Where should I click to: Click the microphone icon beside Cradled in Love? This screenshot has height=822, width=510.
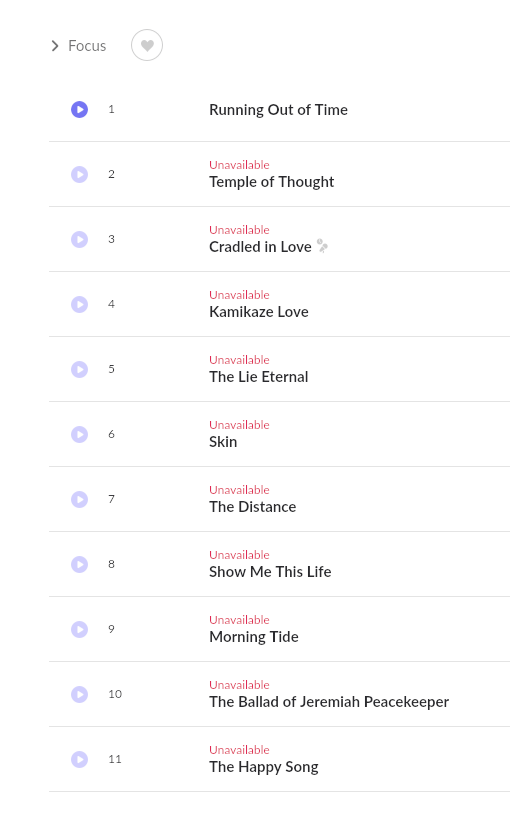click(322, 246)
